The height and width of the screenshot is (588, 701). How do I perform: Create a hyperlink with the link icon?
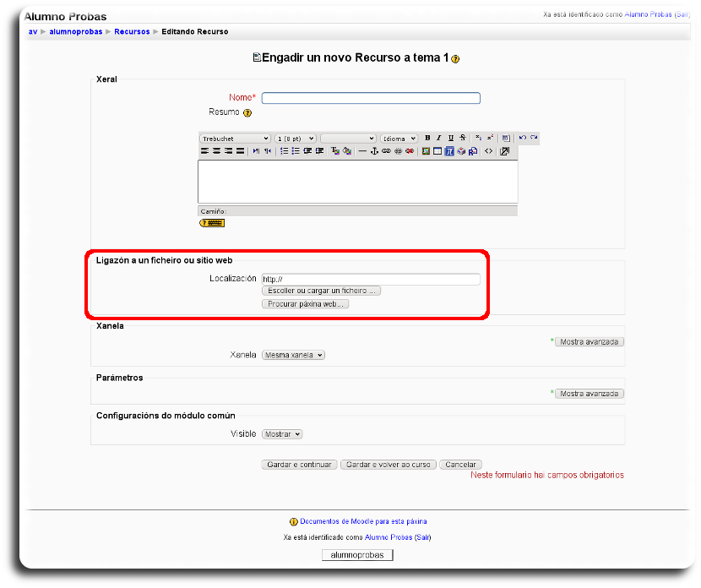[385, 151]
